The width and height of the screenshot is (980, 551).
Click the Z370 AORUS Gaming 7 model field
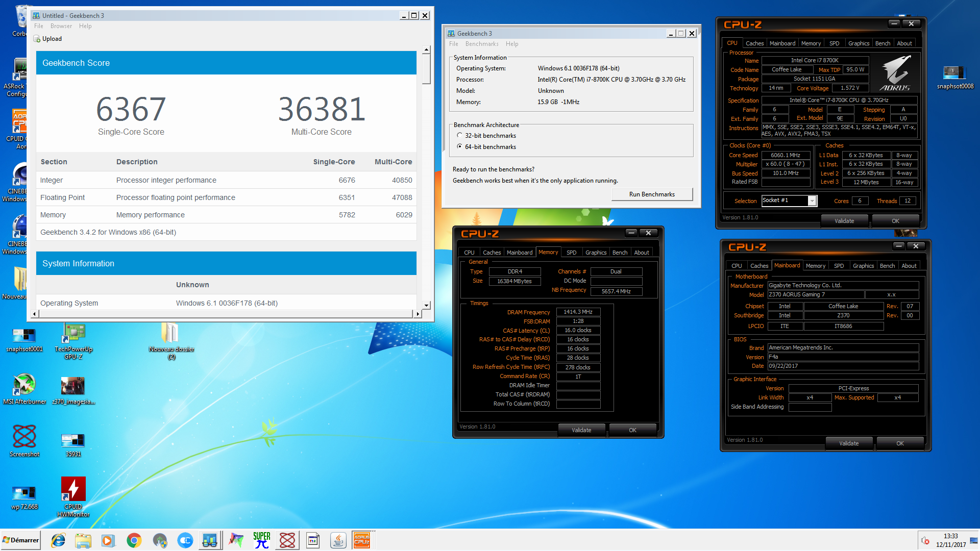pos(816,294)
